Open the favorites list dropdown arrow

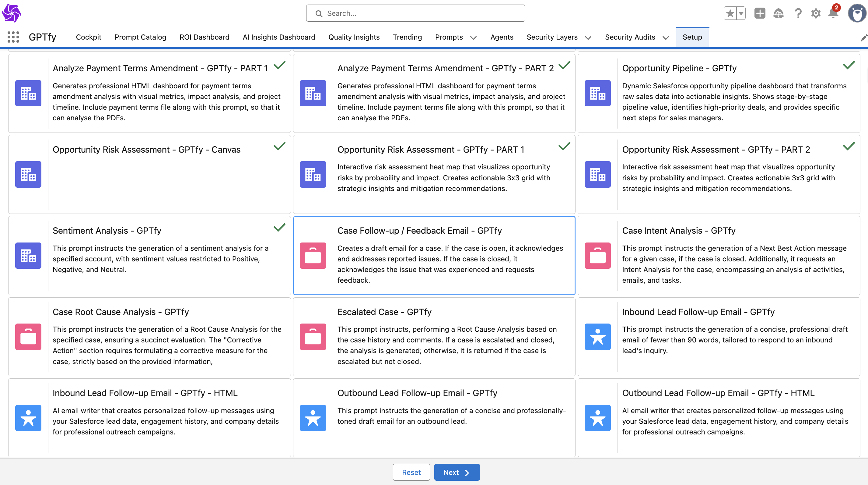click(741, 13)
